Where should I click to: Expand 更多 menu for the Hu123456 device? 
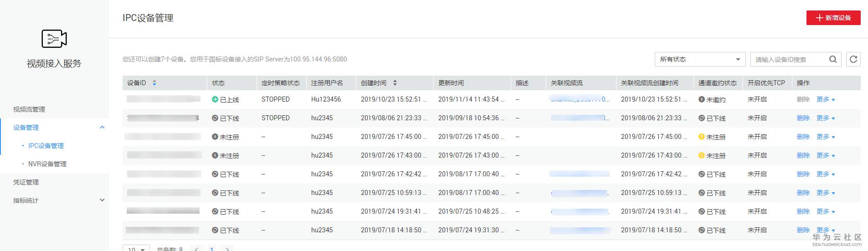click(x=826, y=99)
